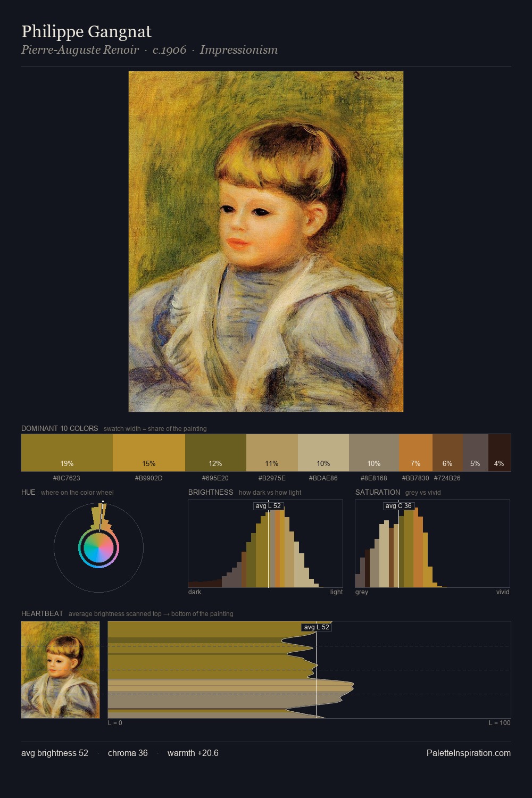Click the heartbeat brightness scan chart
The height and width of the screenshot is (798, 532).
coord(309,670)
